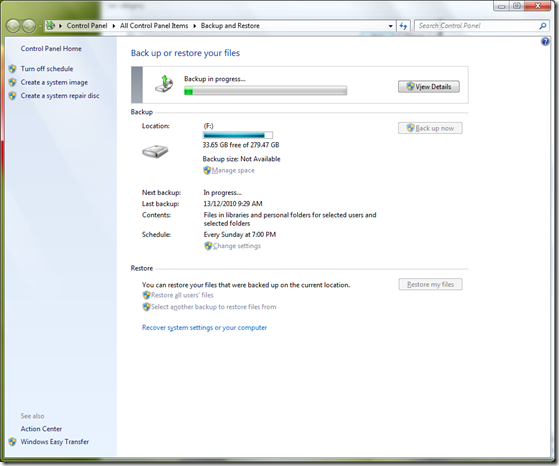Click the Change settings link

point(237,246)
